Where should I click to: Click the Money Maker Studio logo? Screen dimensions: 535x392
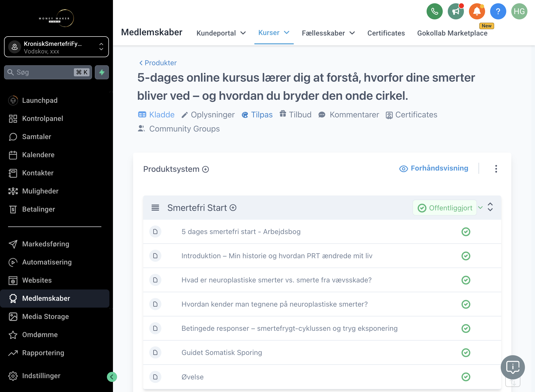tap(56, 18)
